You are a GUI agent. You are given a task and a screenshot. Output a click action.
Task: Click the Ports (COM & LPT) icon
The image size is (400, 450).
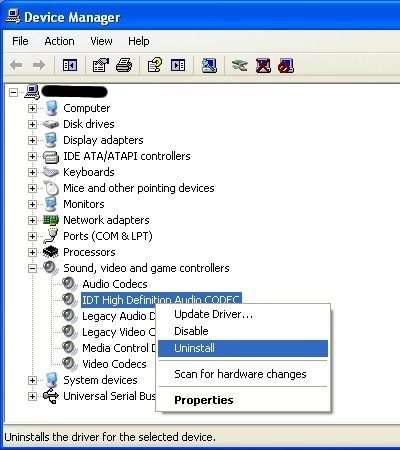point(51,236)
